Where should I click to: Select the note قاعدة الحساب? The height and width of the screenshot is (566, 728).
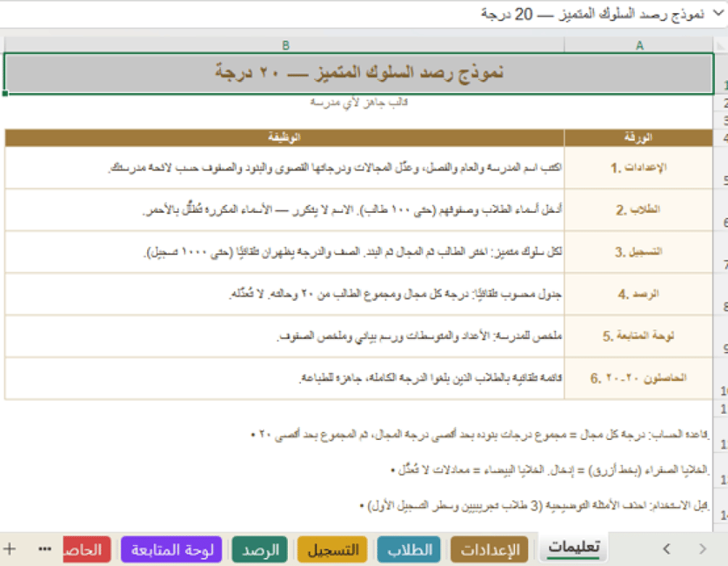[480, 435]
